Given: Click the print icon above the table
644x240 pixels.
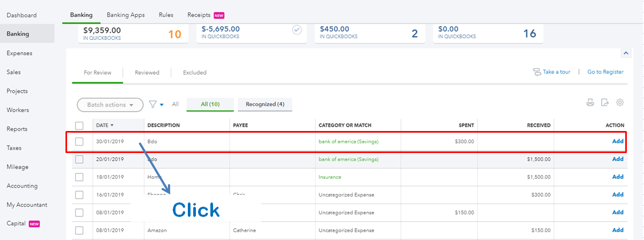Looking at the screenshot, I should coord(590,103).
